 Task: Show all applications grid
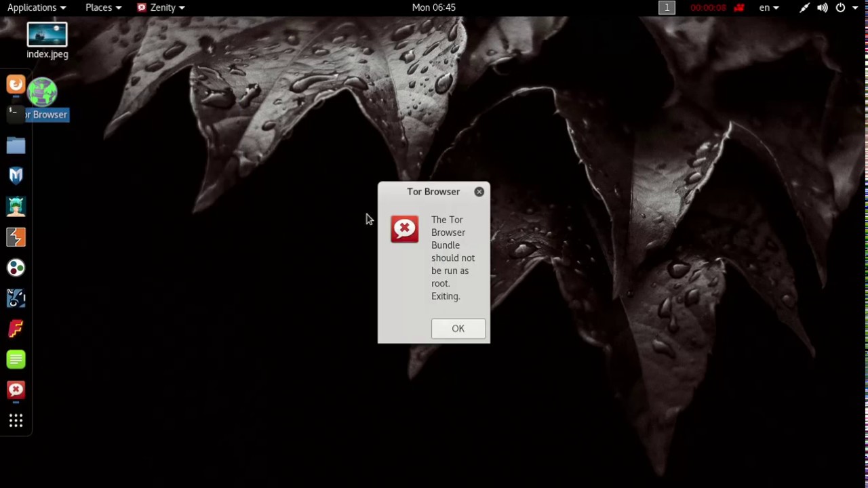[16, 421]
